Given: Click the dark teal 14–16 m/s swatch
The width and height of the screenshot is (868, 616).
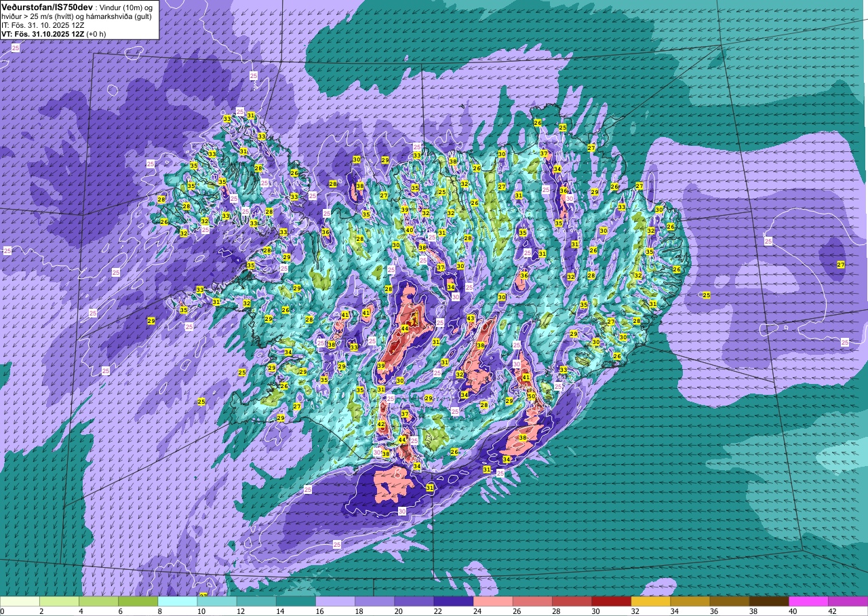Looking at the screenshot, I should point(296,601).
